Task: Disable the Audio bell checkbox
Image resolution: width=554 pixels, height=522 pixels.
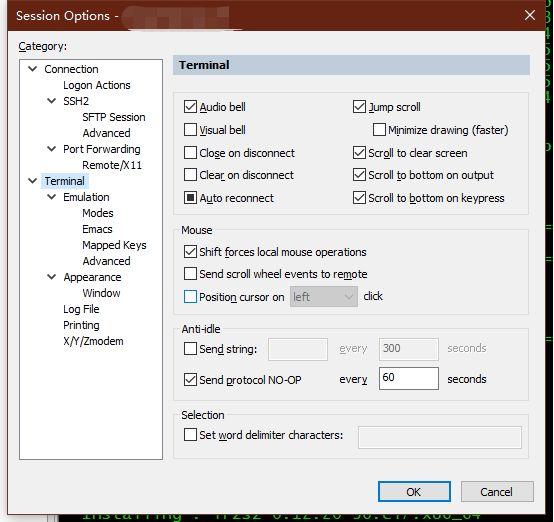Action: (x=190, y=107)
